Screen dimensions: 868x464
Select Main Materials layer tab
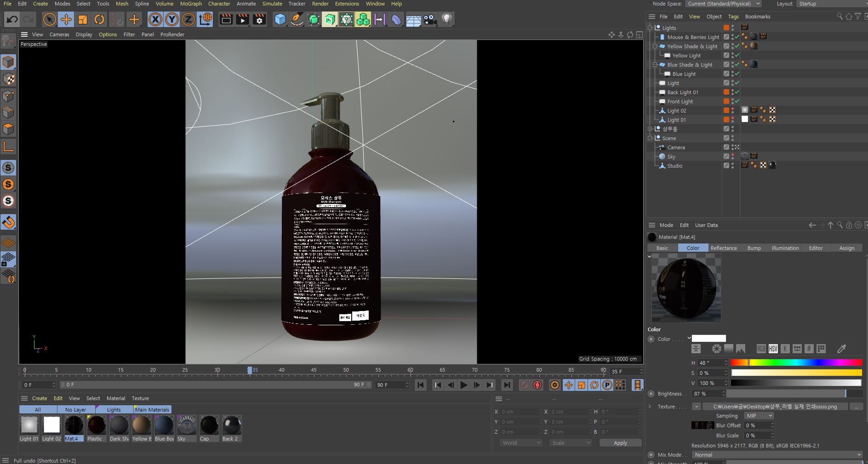coord(152,409)
